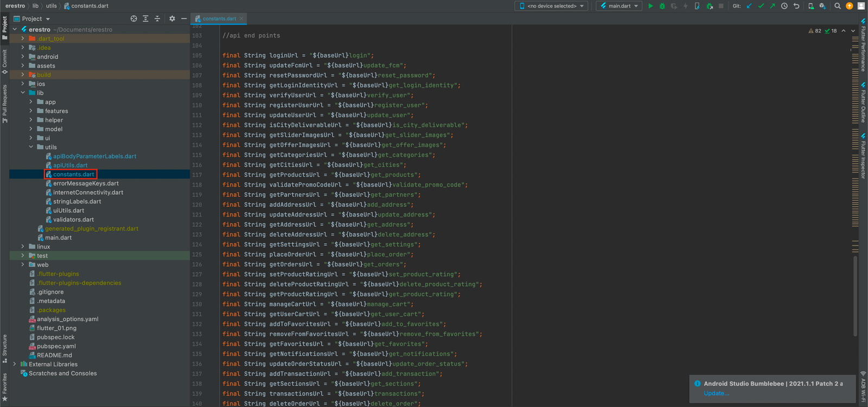Image resolution: width=868 pixels, height=407 pixels.
Task: Open the main.dart run configuration dropdown
Action: (x=619, y=6)
